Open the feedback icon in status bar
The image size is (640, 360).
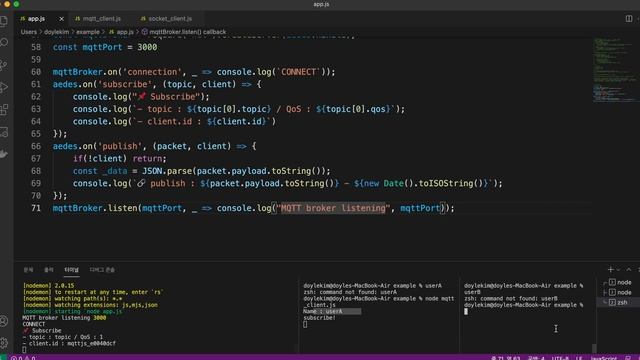(628, 358)
